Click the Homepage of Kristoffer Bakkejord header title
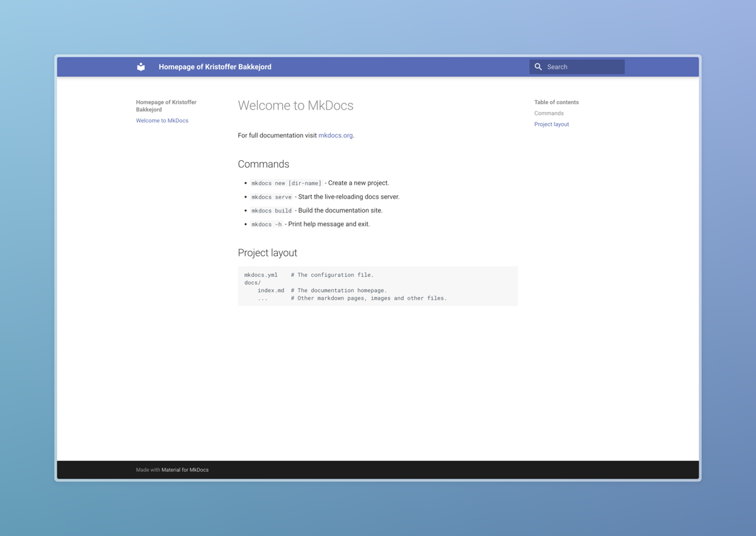This screenshot has width=756, height=536. coord(215,66)
